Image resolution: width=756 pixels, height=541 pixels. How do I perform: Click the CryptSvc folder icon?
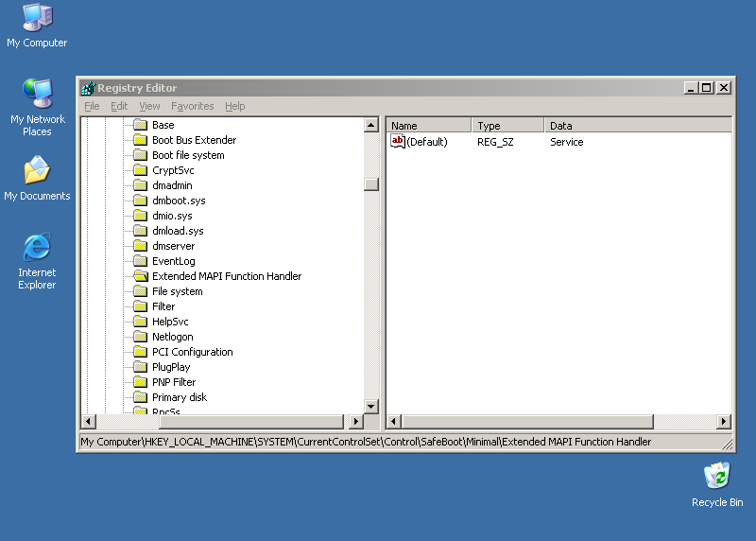[140, 170]
